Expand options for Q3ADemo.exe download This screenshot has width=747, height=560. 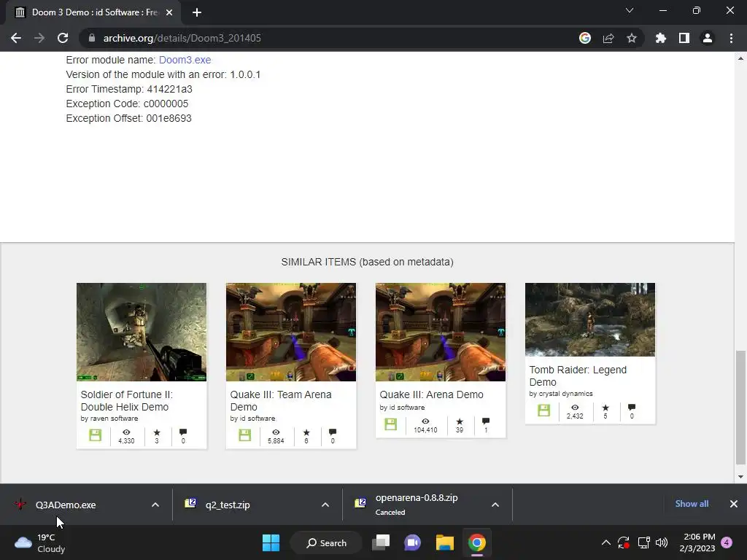(155, 505)
